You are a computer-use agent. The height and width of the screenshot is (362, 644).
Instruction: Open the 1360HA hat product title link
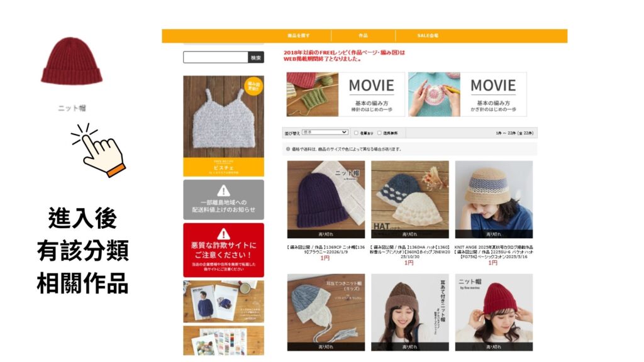[409, 250]
